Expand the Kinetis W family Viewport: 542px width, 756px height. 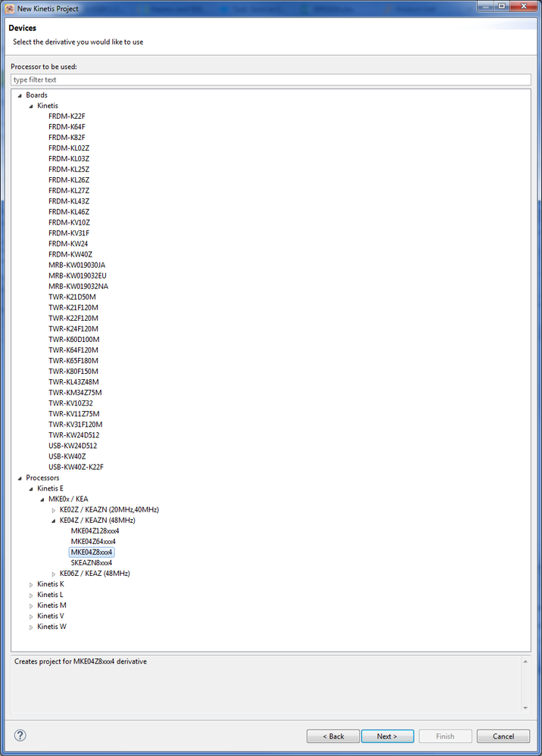(31, 627)
